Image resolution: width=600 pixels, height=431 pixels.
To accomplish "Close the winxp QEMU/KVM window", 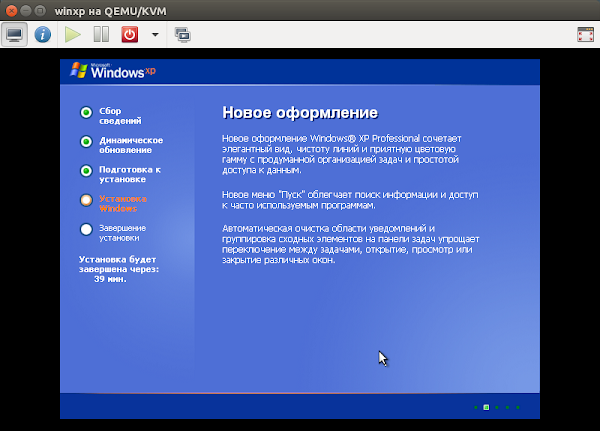I will [11, 11].
